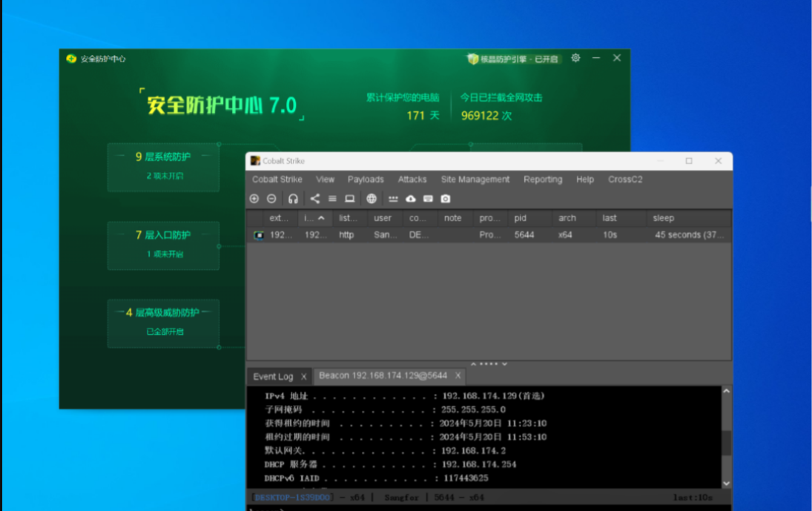Click the panel divider collapse arrows

(x=489, y=364)
